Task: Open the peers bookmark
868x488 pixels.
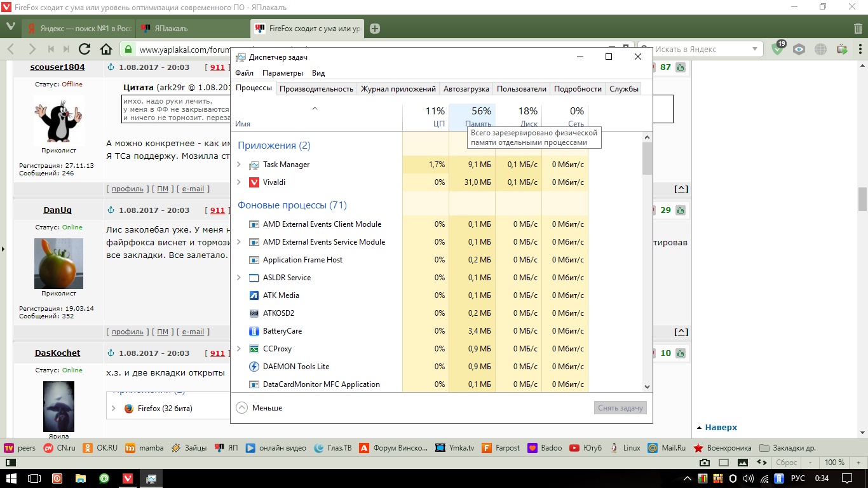Action: 20,448
